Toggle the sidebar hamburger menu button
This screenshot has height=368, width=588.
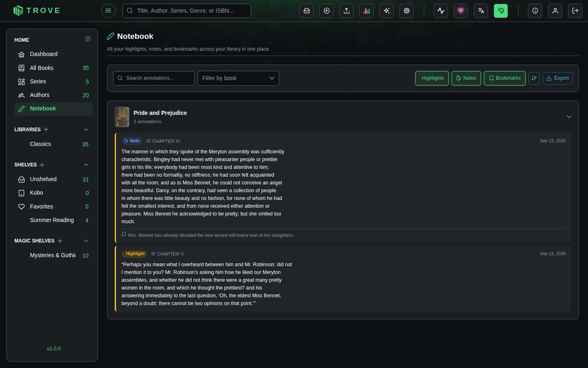coord(108,11)
